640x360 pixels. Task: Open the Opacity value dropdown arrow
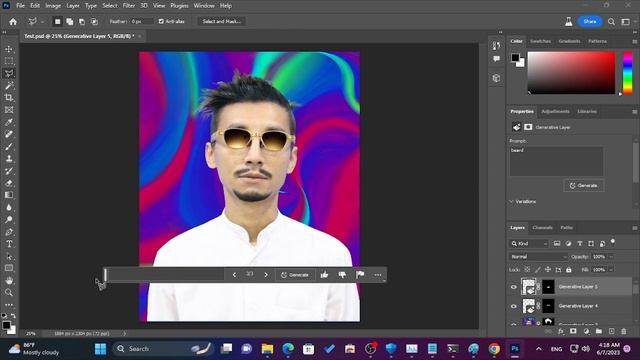click(611, 257)
